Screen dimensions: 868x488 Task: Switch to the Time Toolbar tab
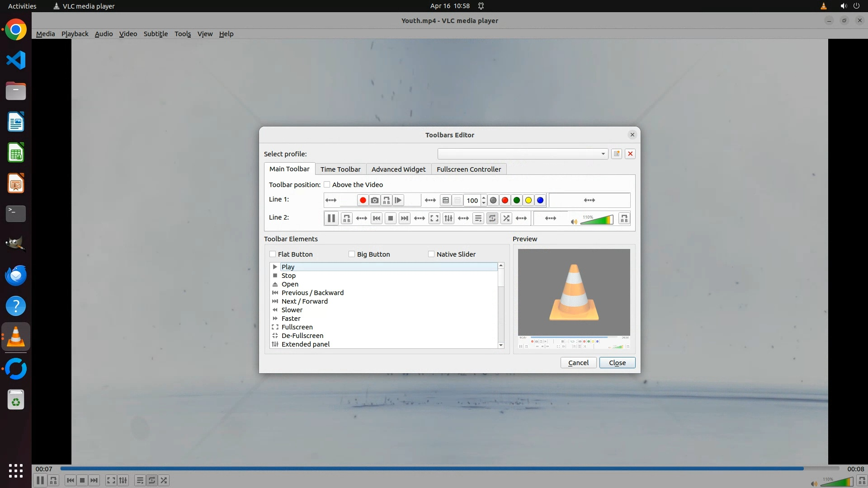coord(340,169)
